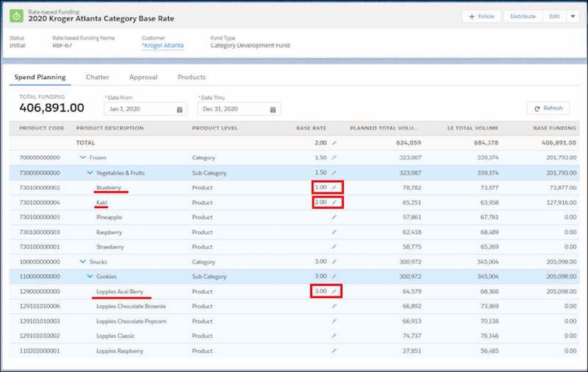Open the Date Thru calendar icon
Viewport: 588px width, 372px height.
coord(273,109)
